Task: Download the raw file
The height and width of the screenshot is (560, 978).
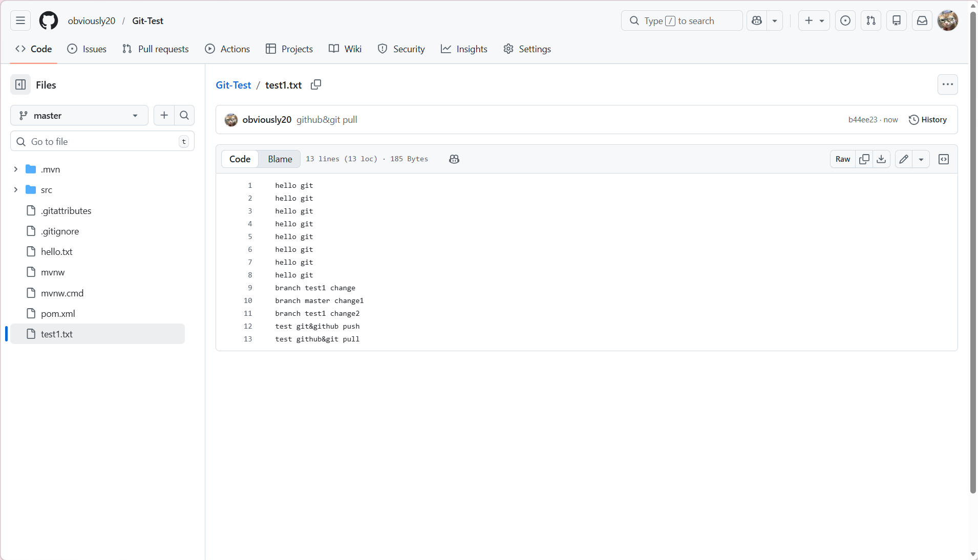Action: [x=881, y=159]
